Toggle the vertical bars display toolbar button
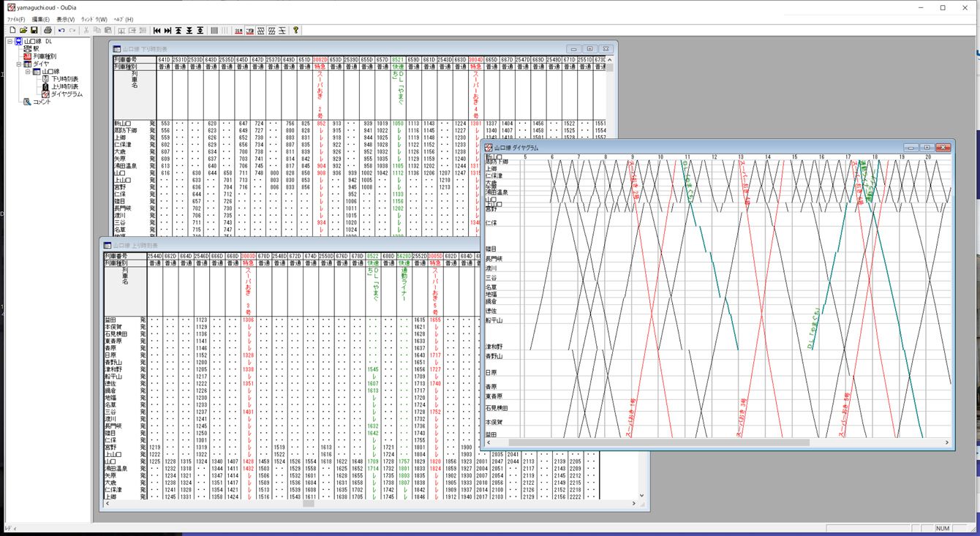The height and width of the screenshot is (536, 980). tap(214, 30)
